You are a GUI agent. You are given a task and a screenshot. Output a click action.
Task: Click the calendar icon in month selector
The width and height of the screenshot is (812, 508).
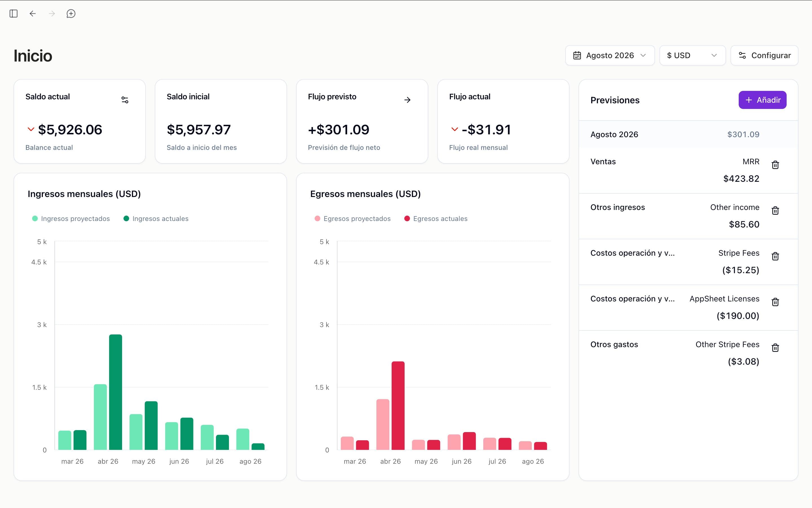(577, 55)
